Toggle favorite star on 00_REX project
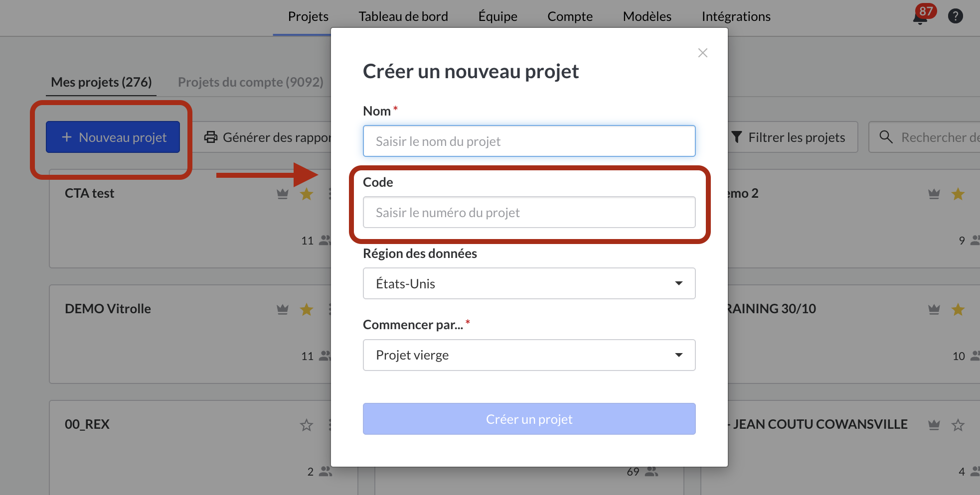This screenshot has width=980, height=495. coord(307,425)
